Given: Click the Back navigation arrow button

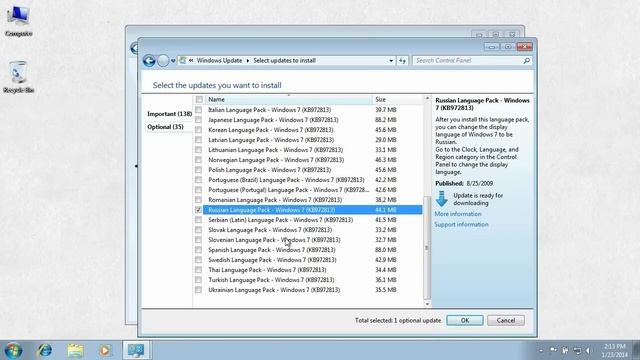Looking at the screenshot, I should 149,61.
